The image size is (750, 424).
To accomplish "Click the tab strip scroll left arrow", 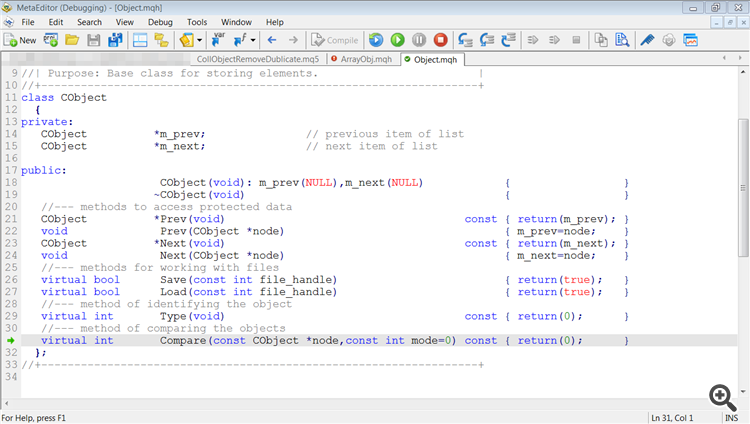I will (725, 58).
